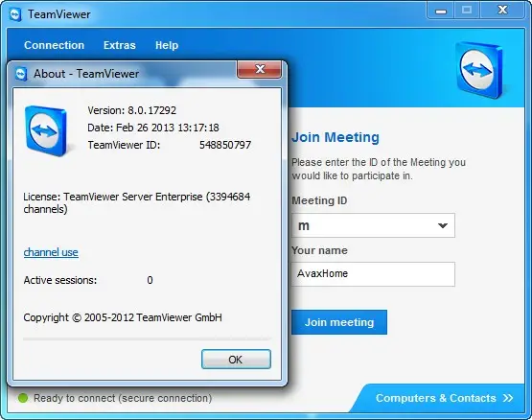Viewport: 532px width, 420px height.
Task: Click the large TeamViewer logo in header
Action: (479, 70)
